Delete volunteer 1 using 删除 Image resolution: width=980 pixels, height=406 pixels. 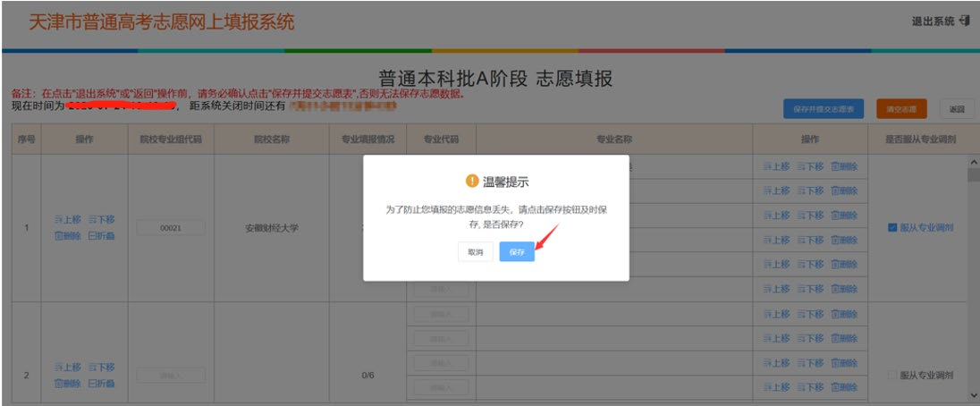[67, 236]
